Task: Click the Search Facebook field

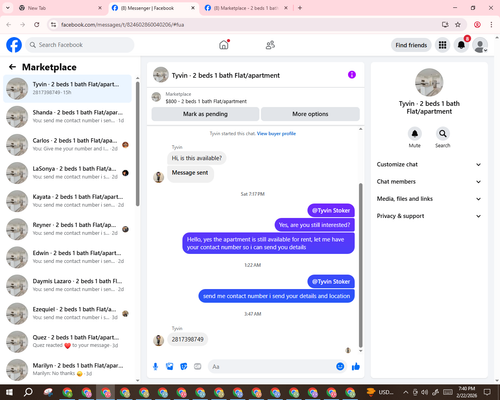Action: 80,45
